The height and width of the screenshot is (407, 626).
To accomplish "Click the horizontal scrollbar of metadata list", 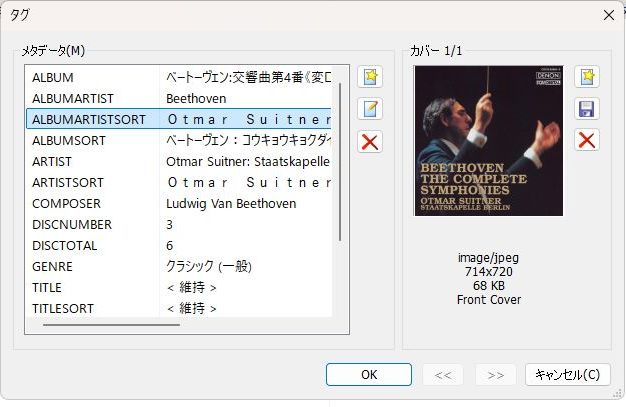I will [x=111, y=325].
